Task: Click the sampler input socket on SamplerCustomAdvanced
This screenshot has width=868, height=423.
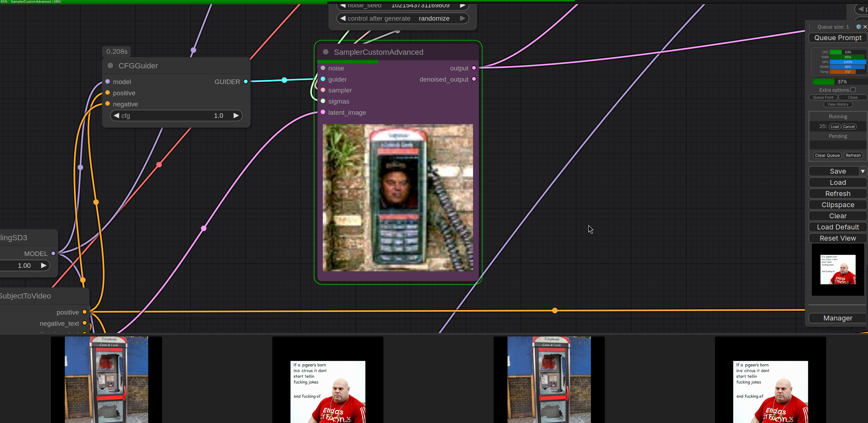Action: click(x=323, y=90)
